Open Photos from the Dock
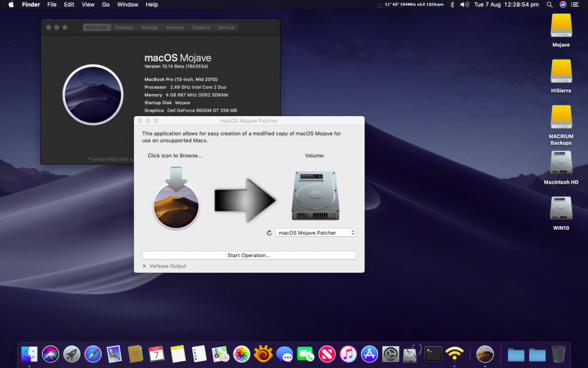 click(x=242, y=354)
